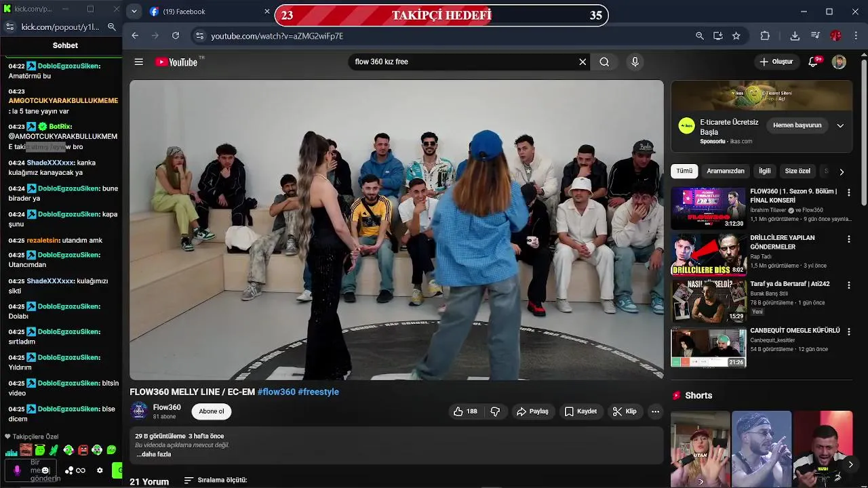
Task: Open options for DRILLCILERE YAPILAN GÖNDERMELER video
Action: pyautogui.click(x=848, y=239)
